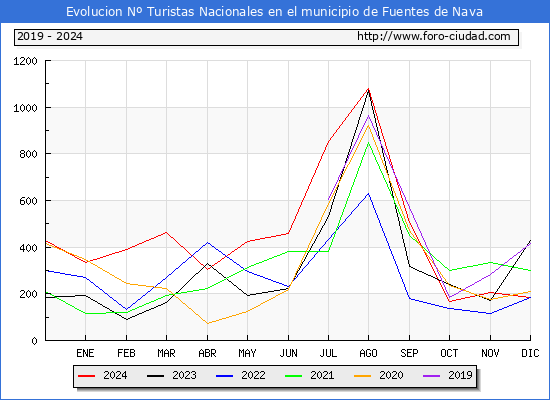Screen dimensions: 550x400
Task: Click the 0 y-axis value
Action: click(34, 341)
